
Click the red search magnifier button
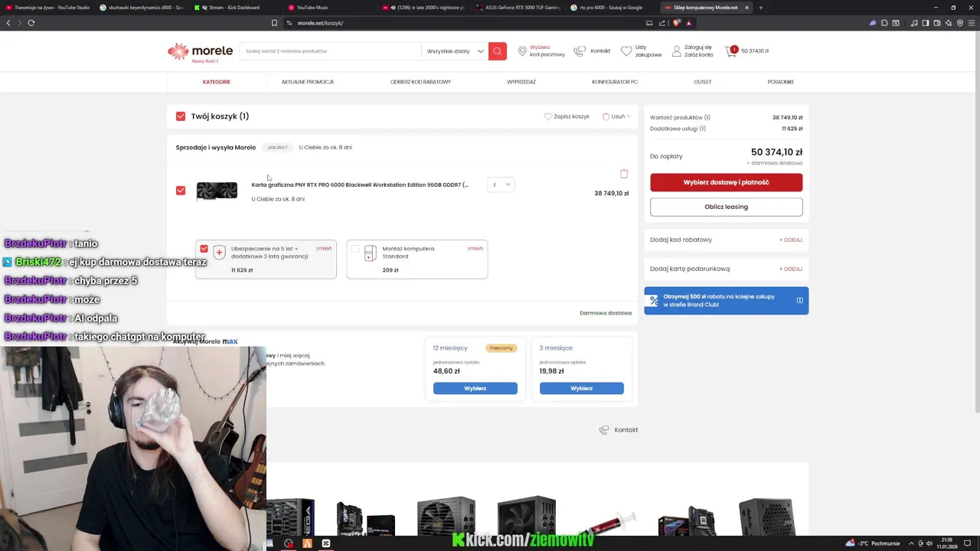point(497,51)
